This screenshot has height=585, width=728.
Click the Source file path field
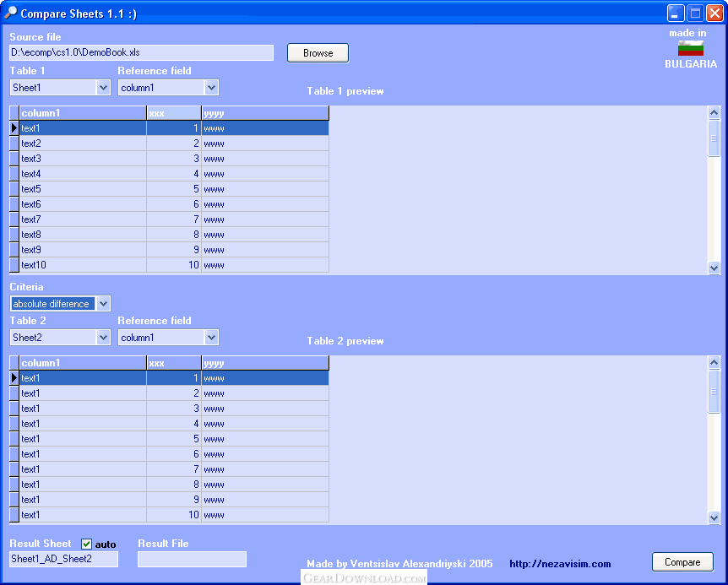pyautogui.click(x=141, y=52)
